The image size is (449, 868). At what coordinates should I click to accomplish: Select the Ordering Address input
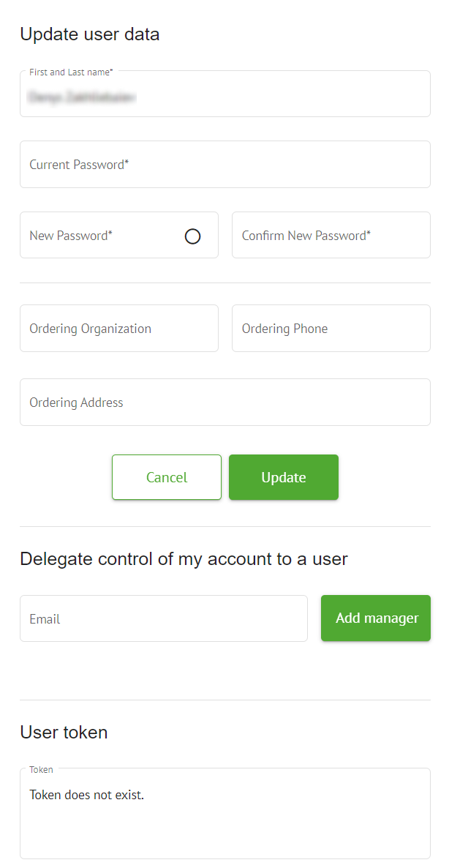coord(224,403)
